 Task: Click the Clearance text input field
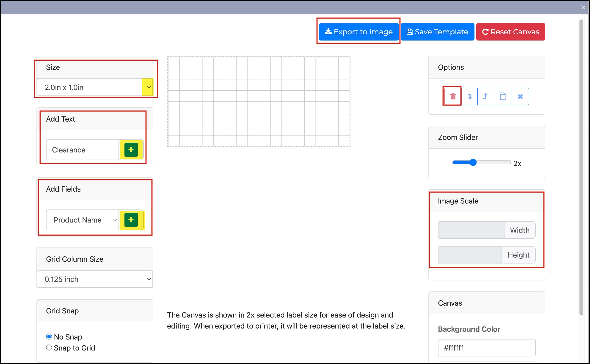click(x=83, y=150)
